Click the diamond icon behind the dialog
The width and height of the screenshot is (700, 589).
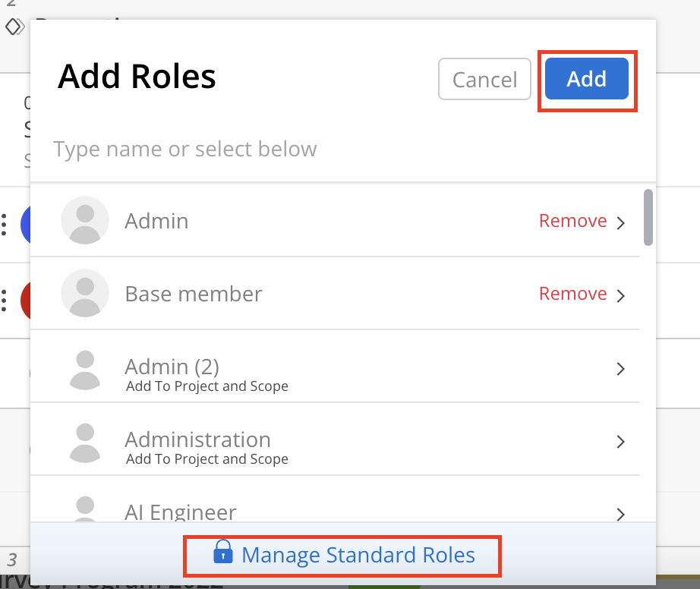pyautogui.click(x=14, y=27)
